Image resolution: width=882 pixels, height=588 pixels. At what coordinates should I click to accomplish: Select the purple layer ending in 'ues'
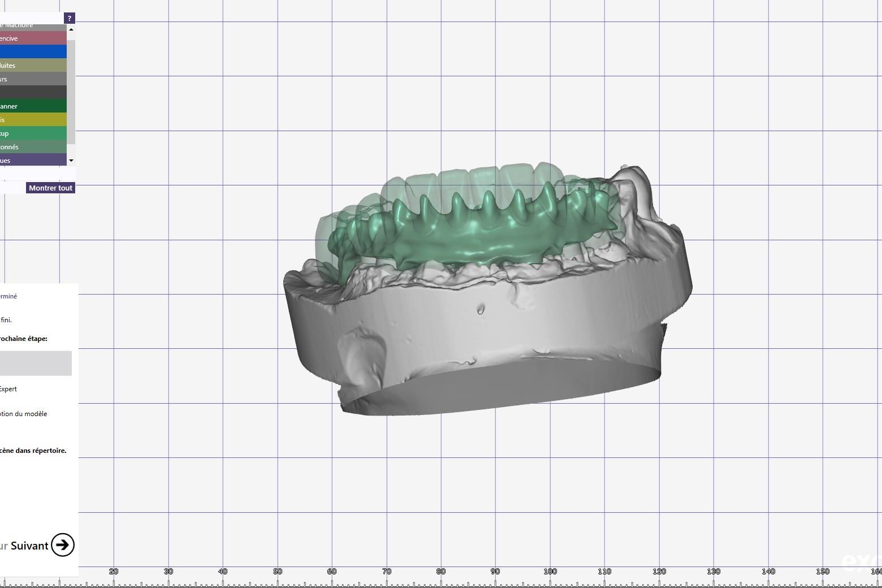coord(33,160)
